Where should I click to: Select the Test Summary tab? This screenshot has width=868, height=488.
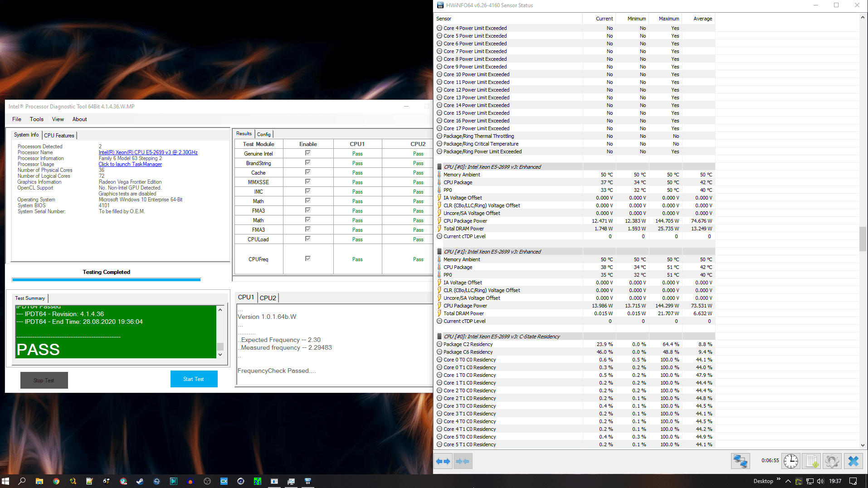click(x=30, y=298)
